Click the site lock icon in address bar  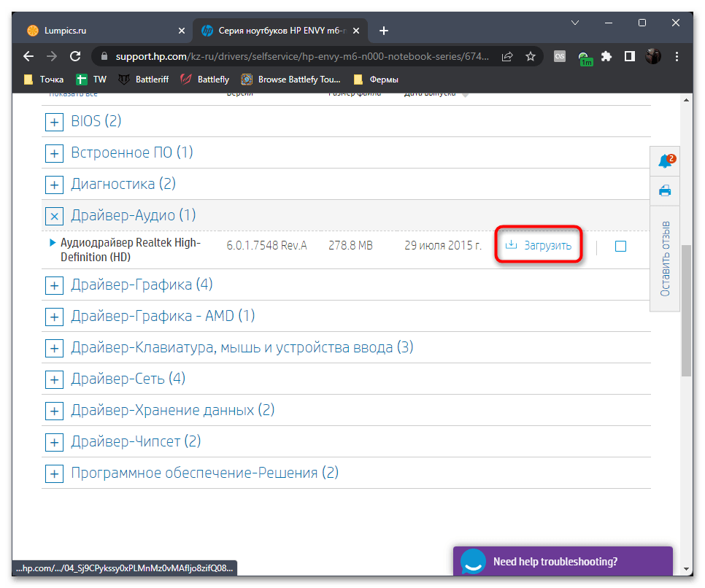[x=104, y=56]
